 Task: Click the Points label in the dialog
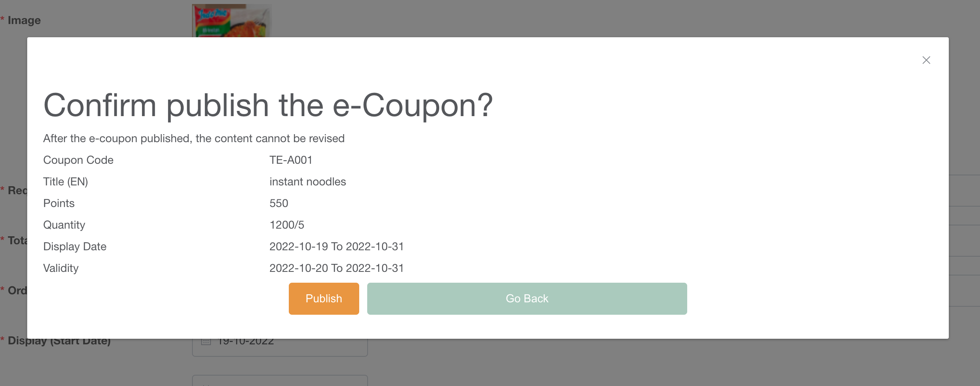[x=59, y=203]
